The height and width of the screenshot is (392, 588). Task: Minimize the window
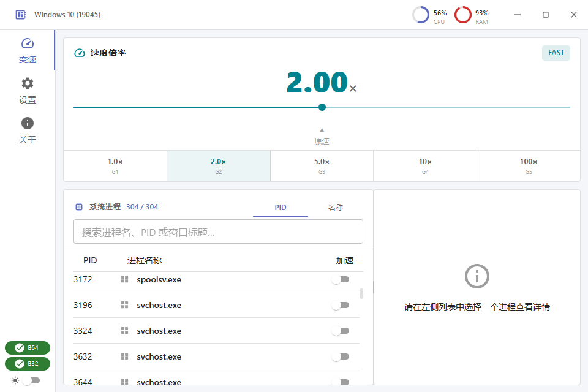[518, 15]
